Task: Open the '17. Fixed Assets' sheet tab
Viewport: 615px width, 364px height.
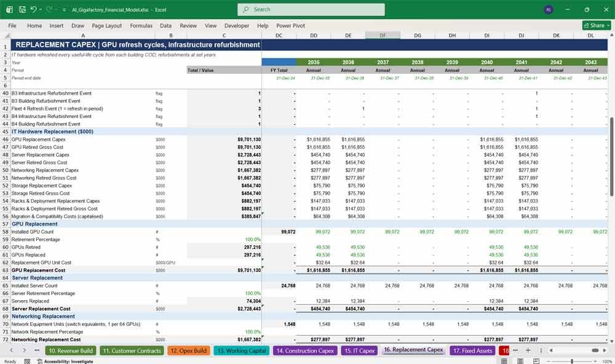Action: pyautogui.click(x=472, y=350)
